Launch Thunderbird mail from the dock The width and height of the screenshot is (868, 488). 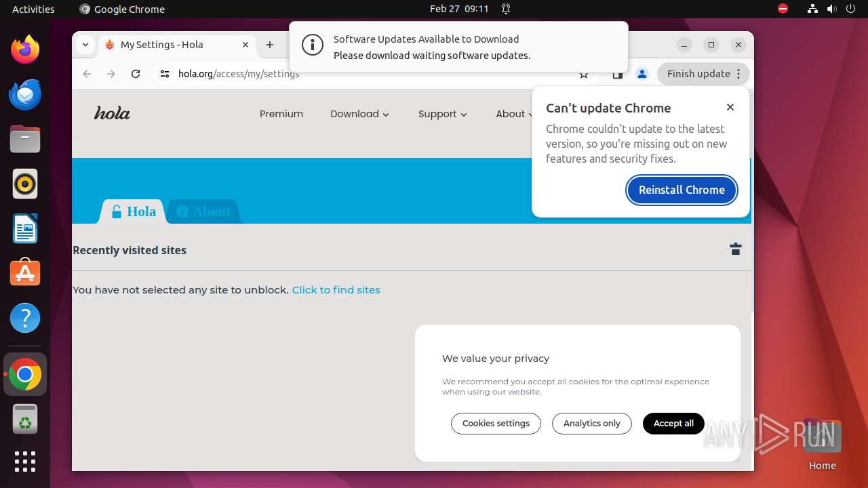tap(25, 94)
